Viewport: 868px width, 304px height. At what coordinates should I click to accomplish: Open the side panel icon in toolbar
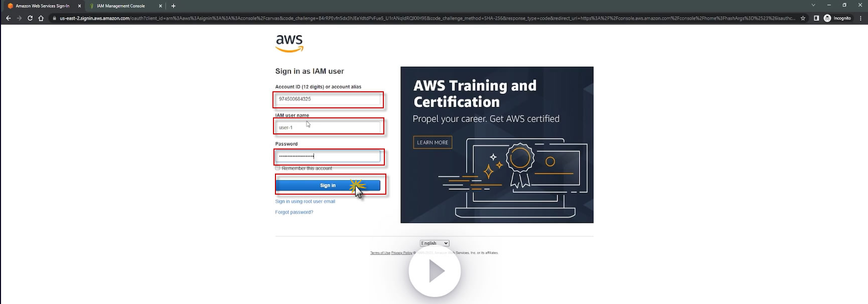pyautogui.click(x=816, y=18)
